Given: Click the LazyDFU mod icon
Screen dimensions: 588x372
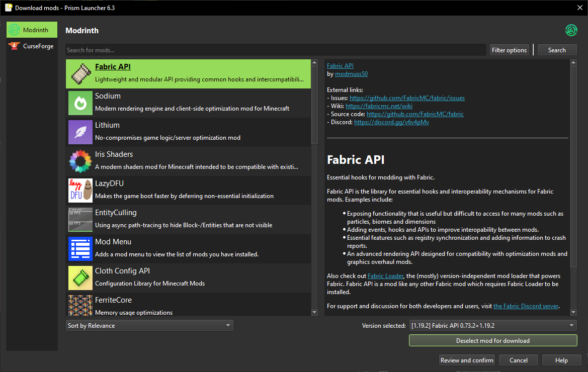Looking at the screenshot, I should (80, 190).
